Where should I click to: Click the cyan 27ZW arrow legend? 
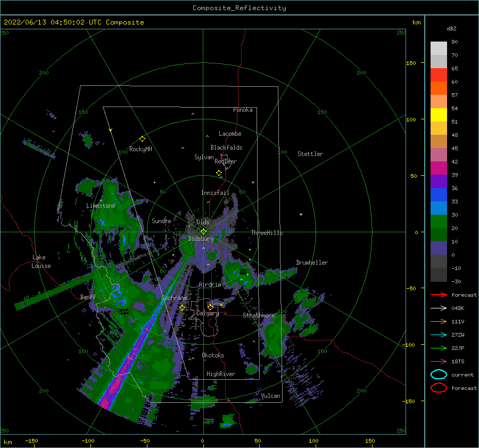pyautogui.click(x=439, y=335)
